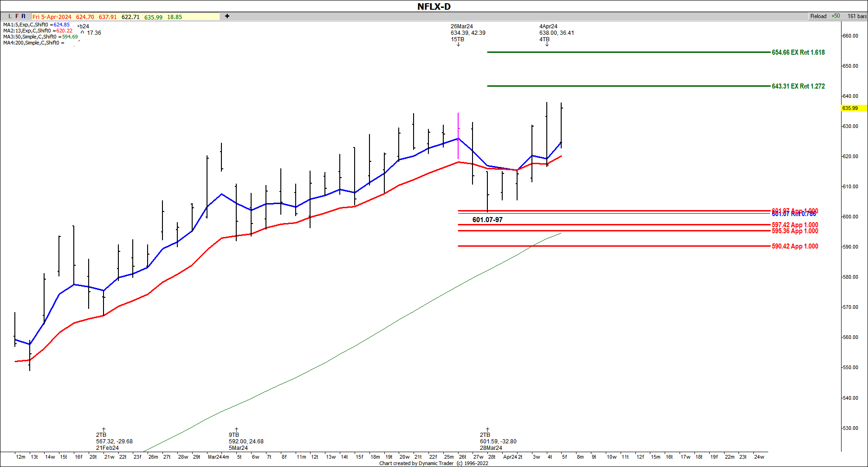This screenshot has height=467, width=868.
Task: Click the 24w label on date axis
Action: pyautogui.click(x=759, y=457)
